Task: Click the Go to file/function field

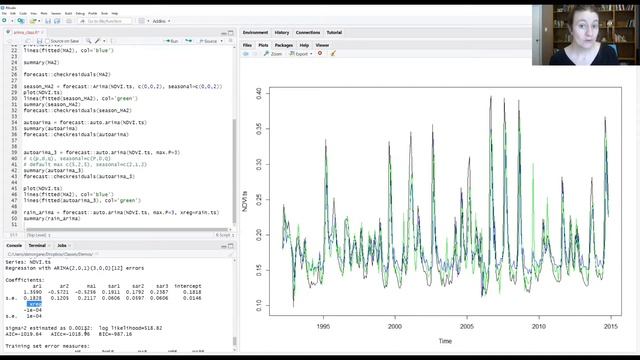Action: point(105,21)
